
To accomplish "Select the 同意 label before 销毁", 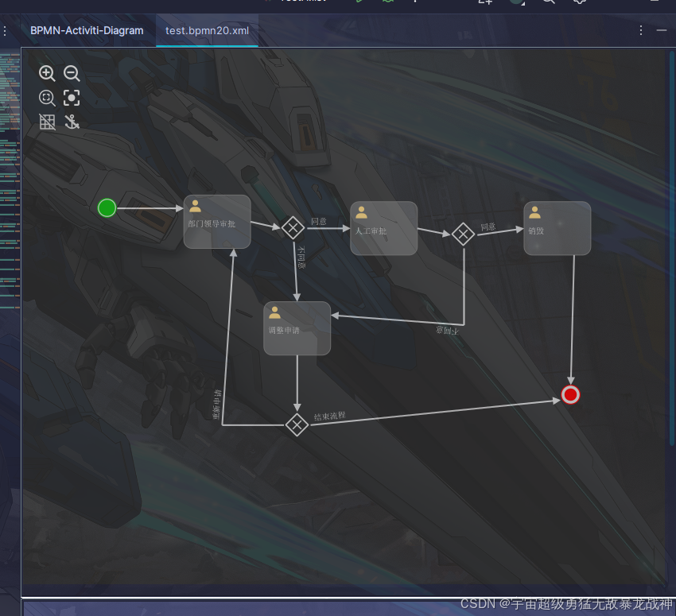I will 488,227.
